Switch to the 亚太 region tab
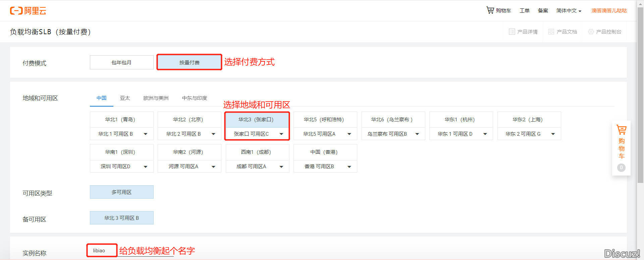This screenshot has width=644, height=260. [125, 98]
